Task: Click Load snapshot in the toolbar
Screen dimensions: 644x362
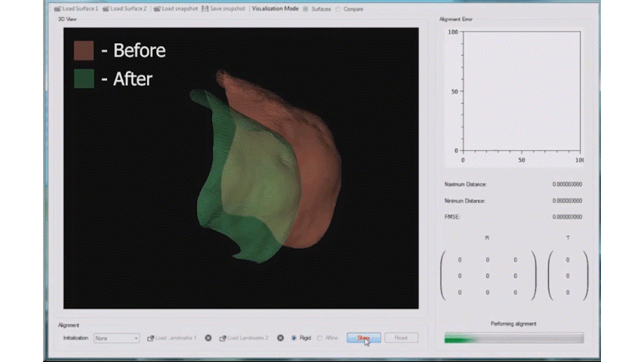Action: [x=175, y=8]
